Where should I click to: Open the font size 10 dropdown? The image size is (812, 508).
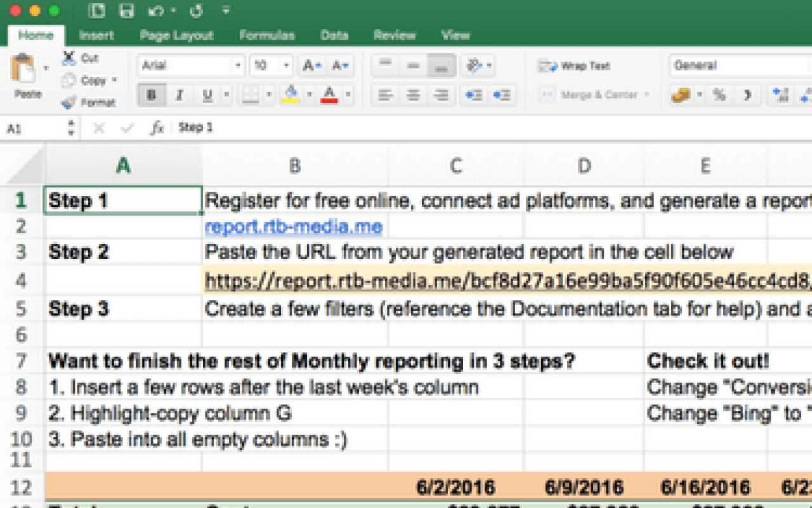286,65
